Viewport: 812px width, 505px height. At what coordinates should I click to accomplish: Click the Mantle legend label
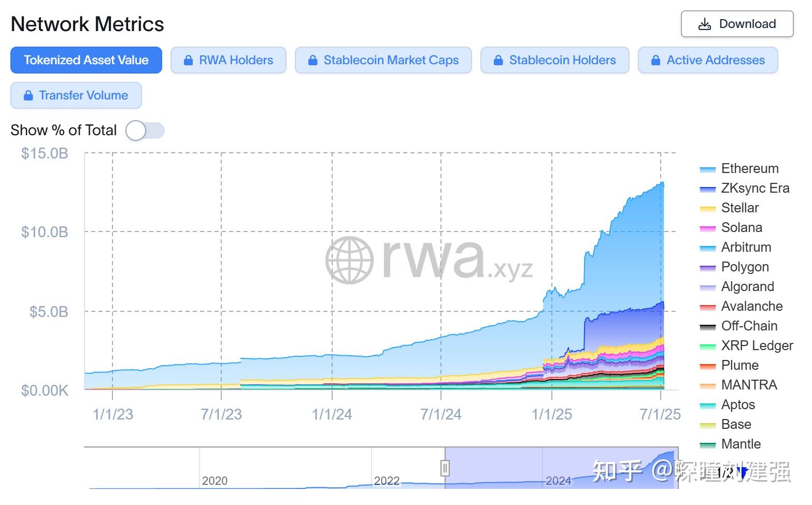click(741, 444)
